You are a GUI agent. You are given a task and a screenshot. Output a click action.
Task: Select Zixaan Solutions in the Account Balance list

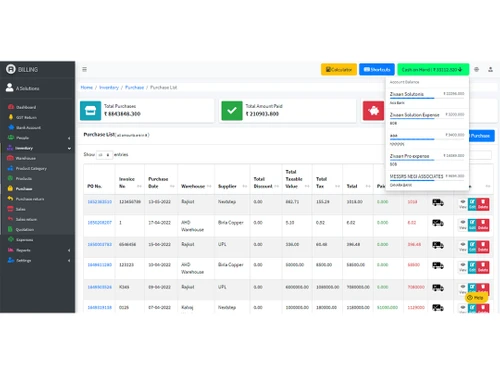(x=427, y=98)
